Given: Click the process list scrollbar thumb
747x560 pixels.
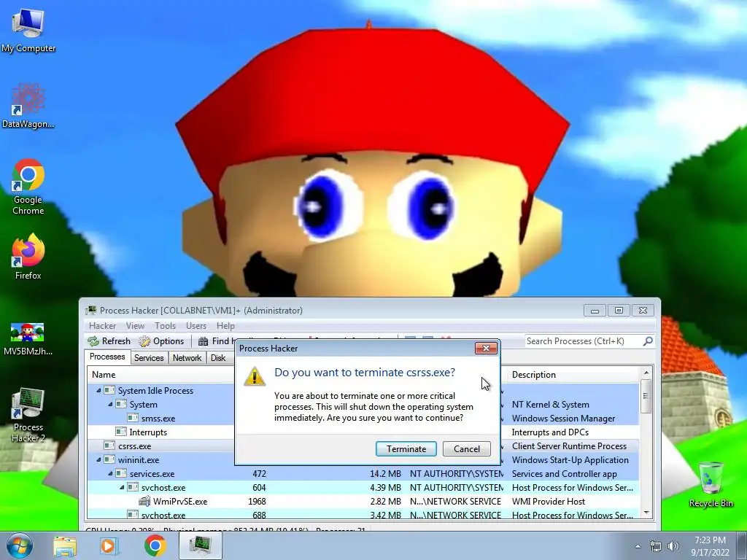Looking at the screenshot, I should coord(646,396).
